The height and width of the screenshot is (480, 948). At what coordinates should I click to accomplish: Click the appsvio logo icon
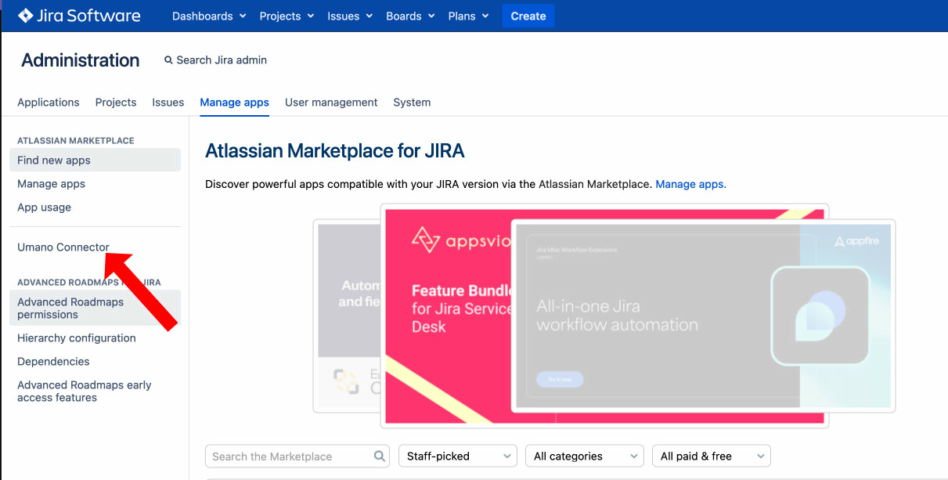coord(426,240)
